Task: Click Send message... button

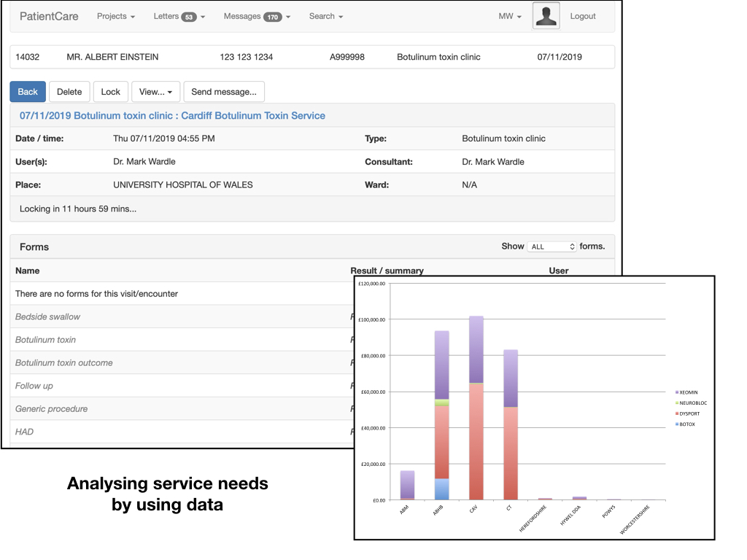Action: tap(223, 92)
